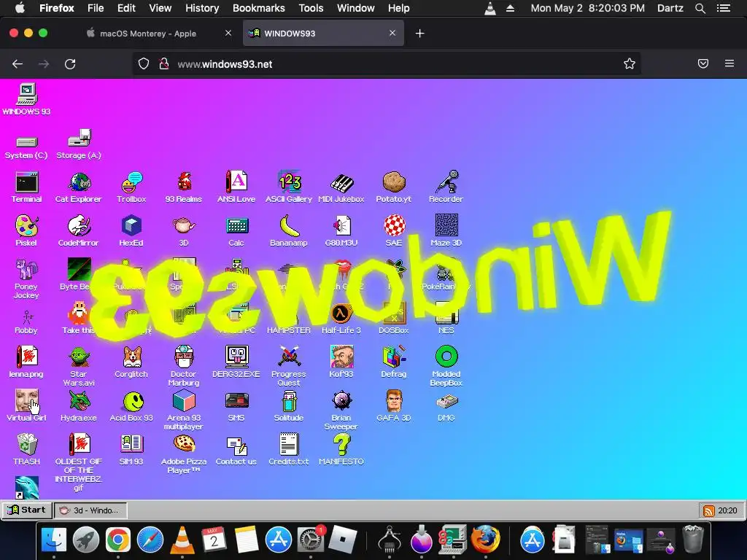Open a new Firefox tab
The image size is (747, 560).
419,34
